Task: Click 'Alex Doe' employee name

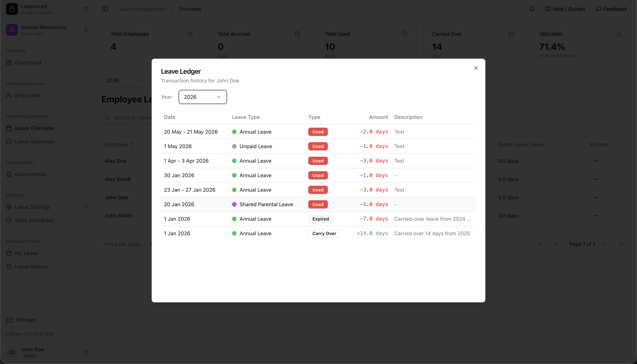Action: pos(115,161)
